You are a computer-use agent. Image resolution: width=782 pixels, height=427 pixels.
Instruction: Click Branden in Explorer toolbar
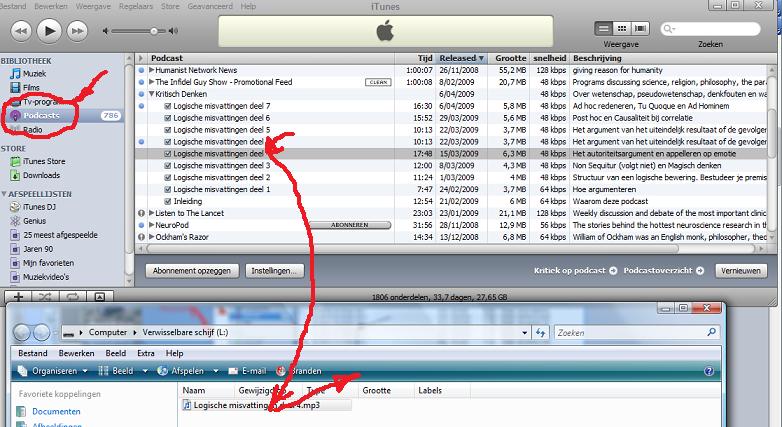299,371
